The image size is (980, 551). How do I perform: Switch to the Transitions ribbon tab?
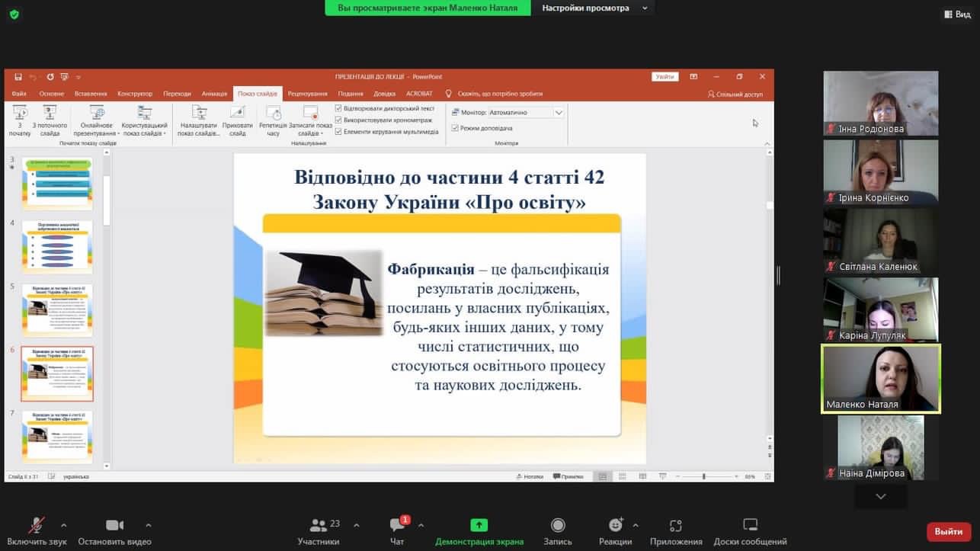coord(177,94)
